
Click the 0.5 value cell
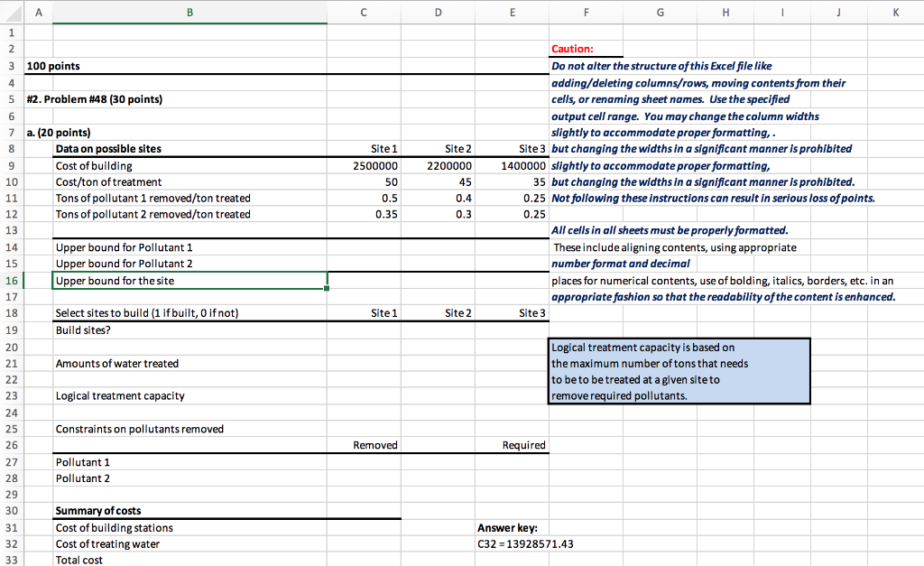tap(365, 198)
